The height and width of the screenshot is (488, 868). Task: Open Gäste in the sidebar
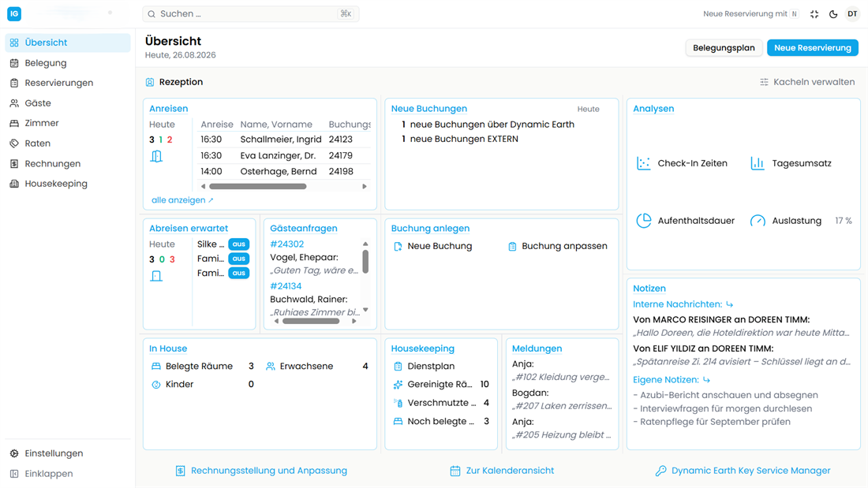68,103
